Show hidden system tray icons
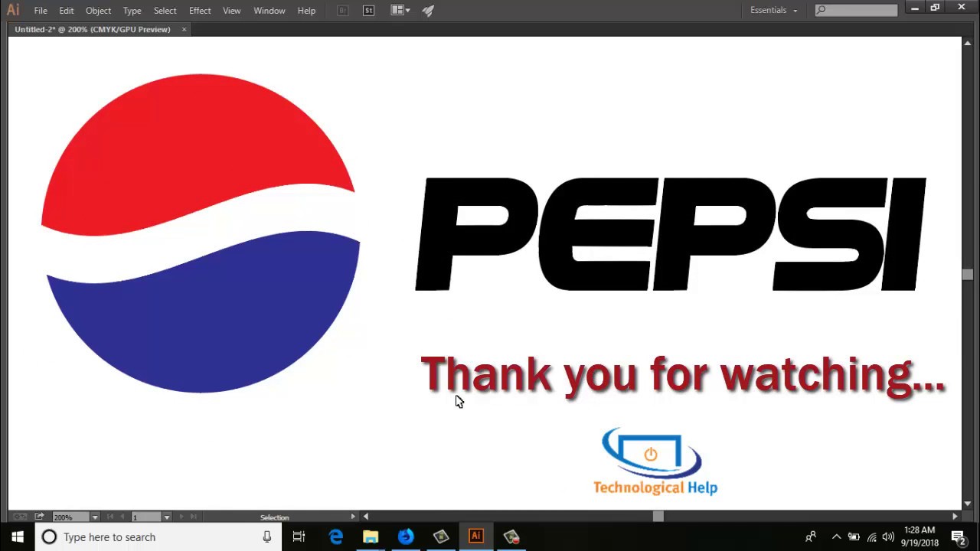 (x=836, y=536)
